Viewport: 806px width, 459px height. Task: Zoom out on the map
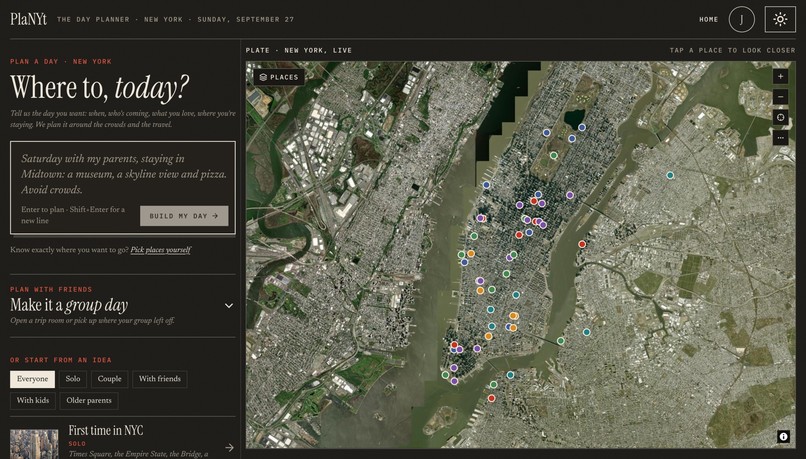click(780, 97)
